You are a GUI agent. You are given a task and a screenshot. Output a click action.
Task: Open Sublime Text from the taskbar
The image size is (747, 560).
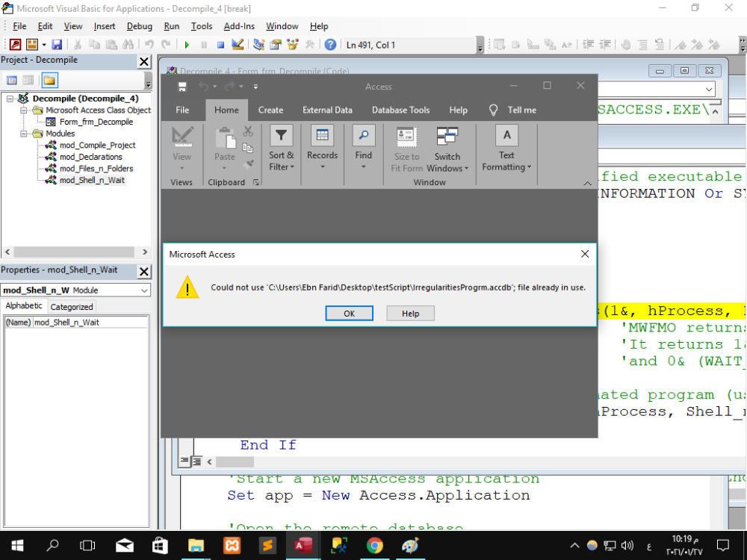point(267,545)
